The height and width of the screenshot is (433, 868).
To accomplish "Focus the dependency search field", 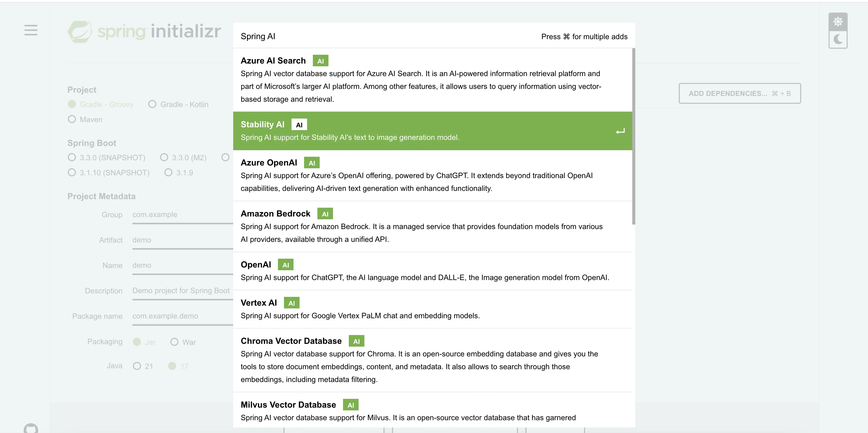I will point(388,36).
